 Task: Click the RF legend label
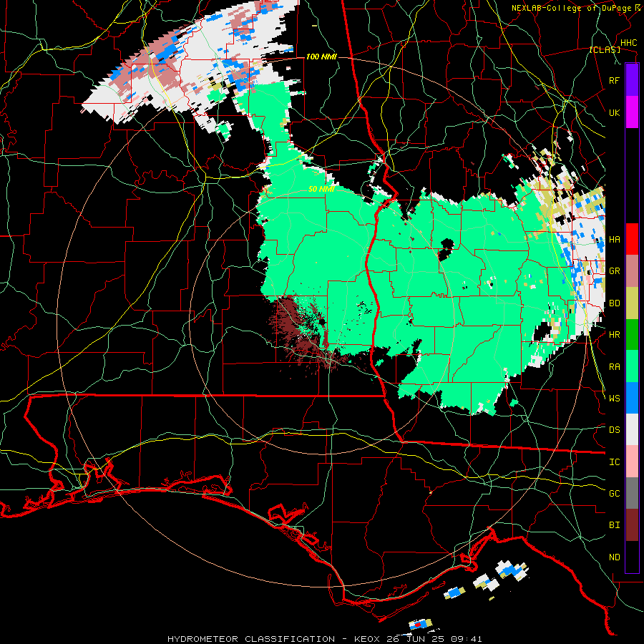(614, 80)
